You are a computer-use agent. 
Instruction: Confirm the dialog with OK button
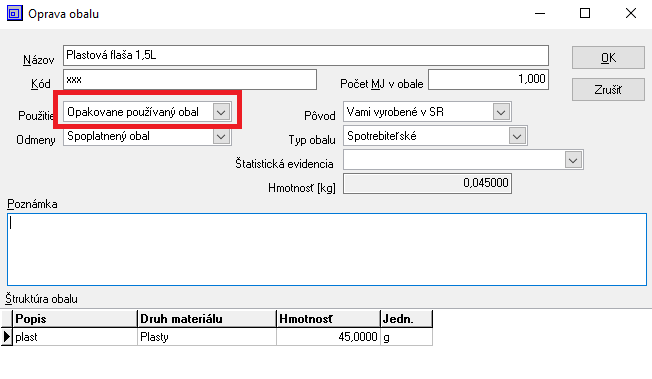pyautogui.click(x=608, y=57)
